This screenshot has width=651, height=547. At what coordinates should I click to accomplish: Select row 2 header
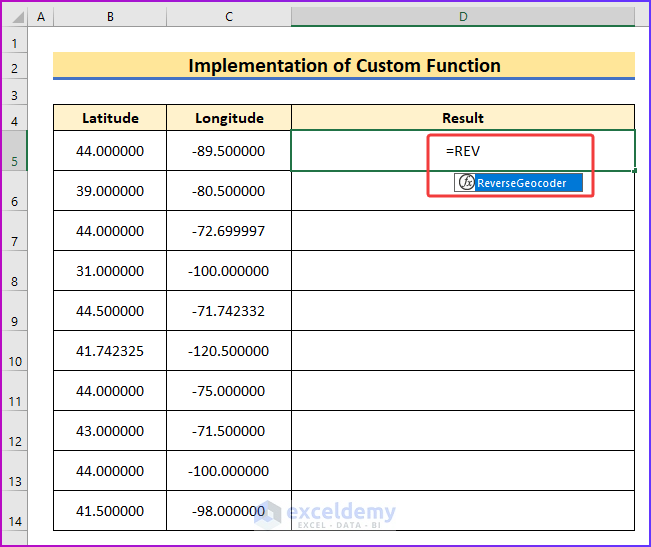[15, 66]
